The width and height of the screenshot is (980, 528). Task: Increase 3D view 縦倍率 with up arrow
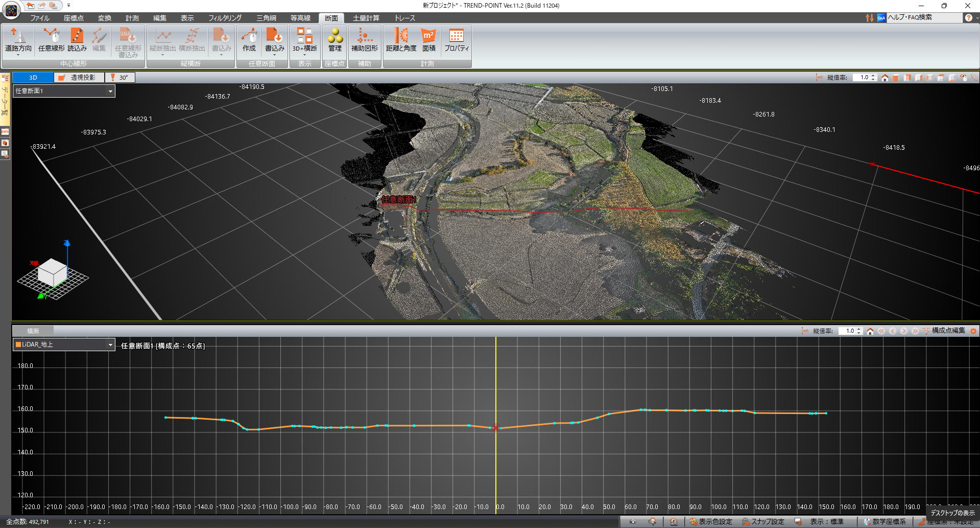tap(874, 76)
